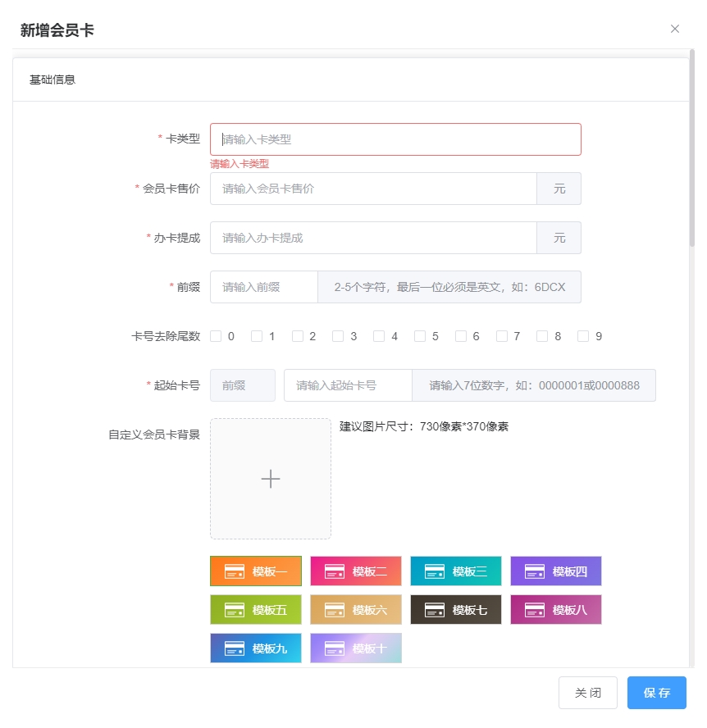Select the dark brown 模板七 template
Image resolution: width=707 pixels, height=728 pixels.
tap(456, 610)
